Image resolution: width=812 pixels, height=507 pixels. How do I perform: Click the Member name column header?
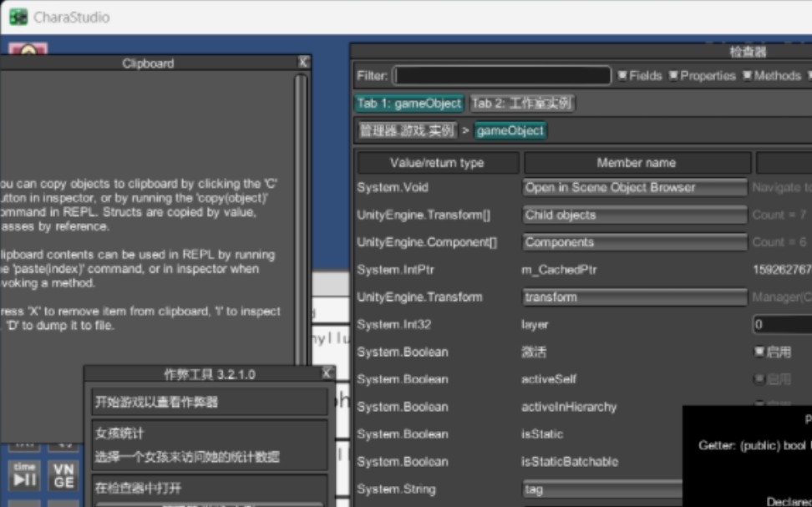coord(637,163)
